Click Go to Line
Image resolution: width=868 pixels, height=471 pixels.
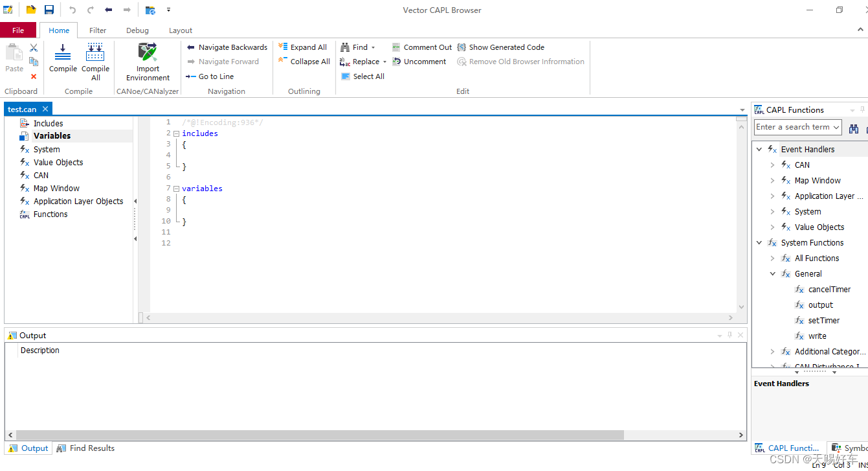tap(210, 76)
